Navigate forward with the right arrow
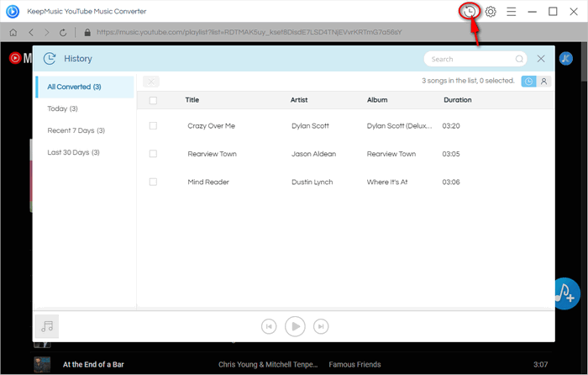588x375 pixels. pyautogui.click(x=47, y=33)
